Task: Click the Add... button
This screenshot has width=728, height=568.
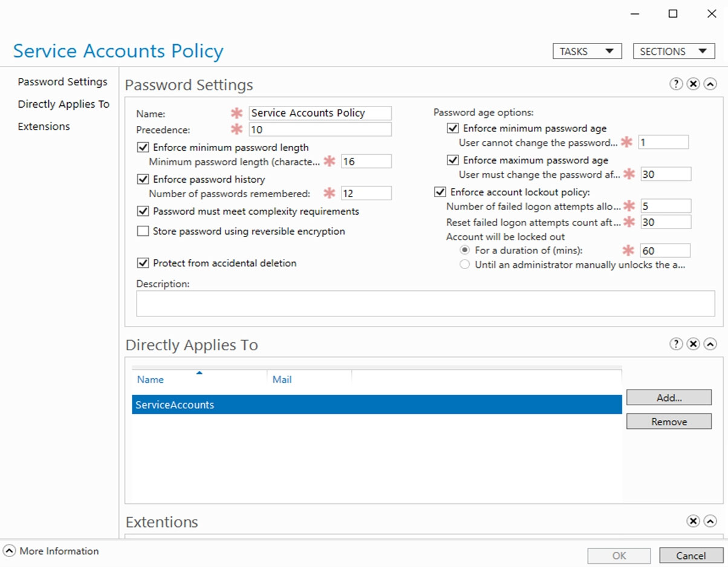Action: click(669, 397)
